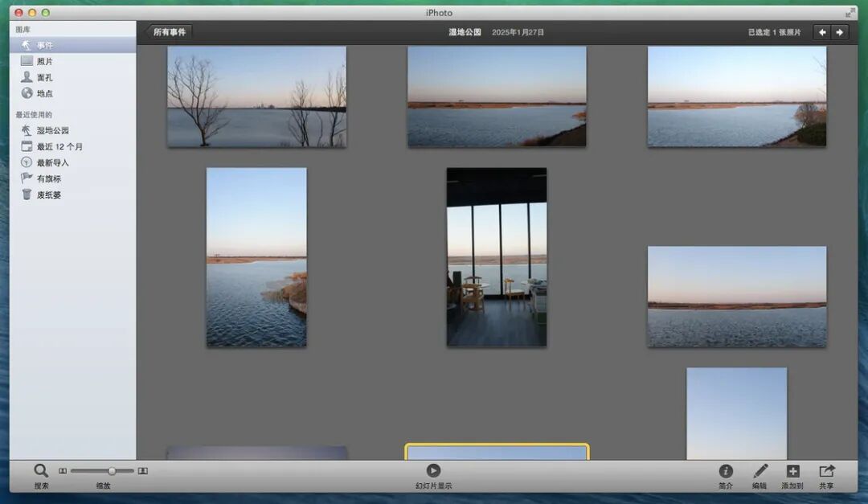Click the palm tree icon next to 事件
This screenshot has height=504, width=868.
[26, 45]
